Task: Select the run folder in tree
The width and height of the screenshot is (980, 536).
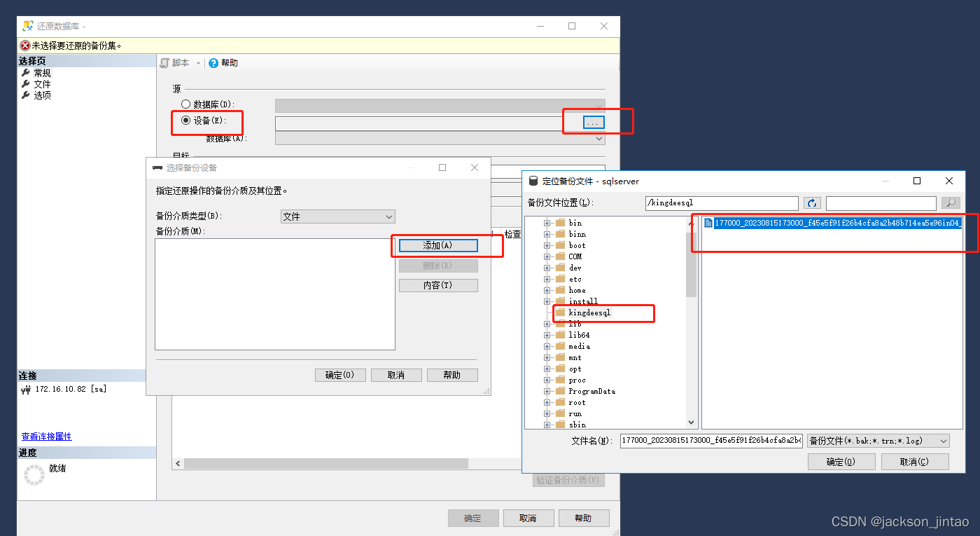Action: [575, 413]
